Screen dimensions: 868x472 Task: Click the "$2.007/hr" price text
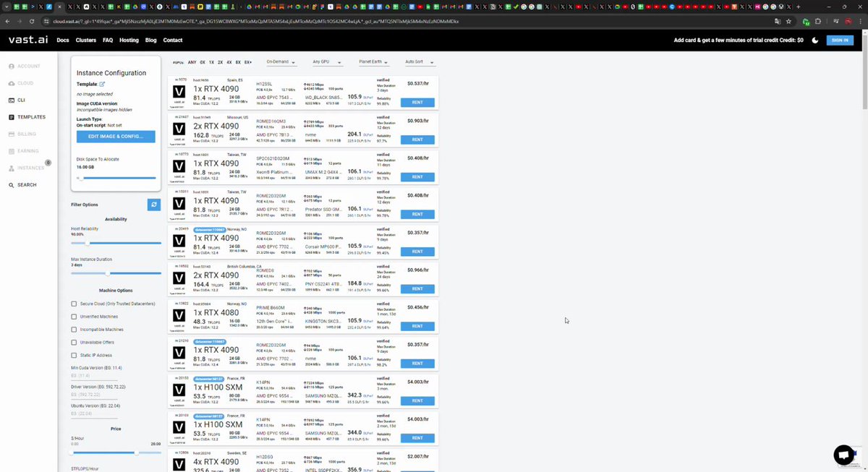point(418,457)
